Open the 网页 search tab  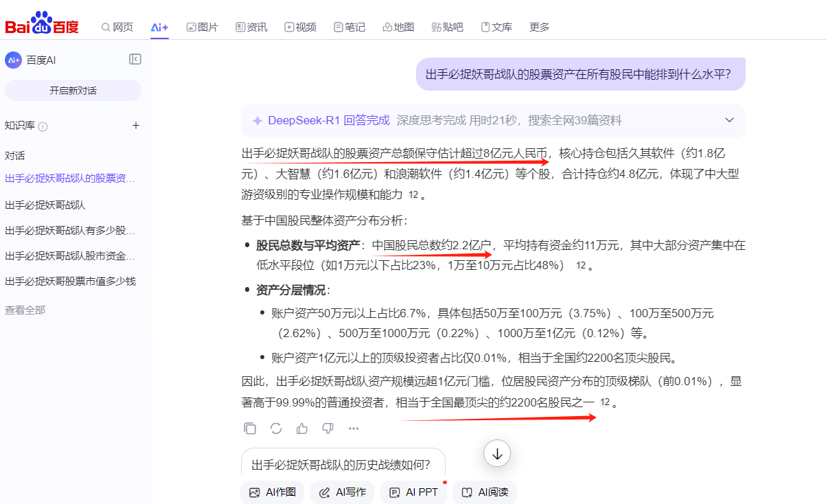[117, 27]
